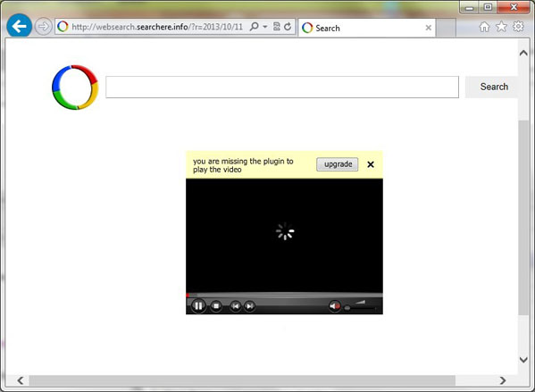Click the web search input field
This screenshot has width=535, height=392.
pos(282,87)
